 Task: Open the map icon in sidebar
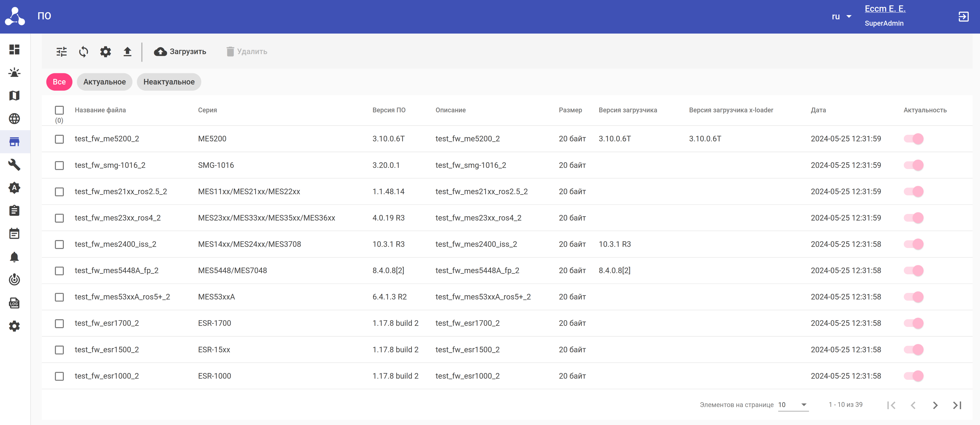pyautogui.click(x=14, y=95)
